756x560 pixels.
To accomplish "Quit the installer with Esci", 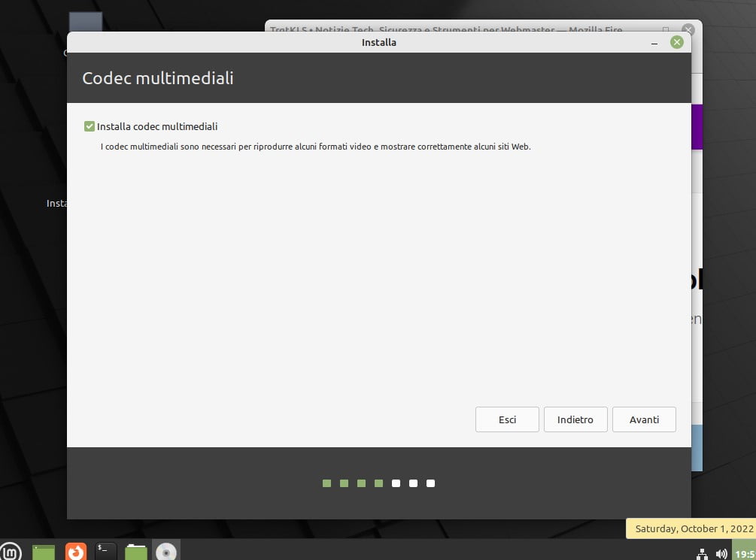I will click(x=507, y=419).
